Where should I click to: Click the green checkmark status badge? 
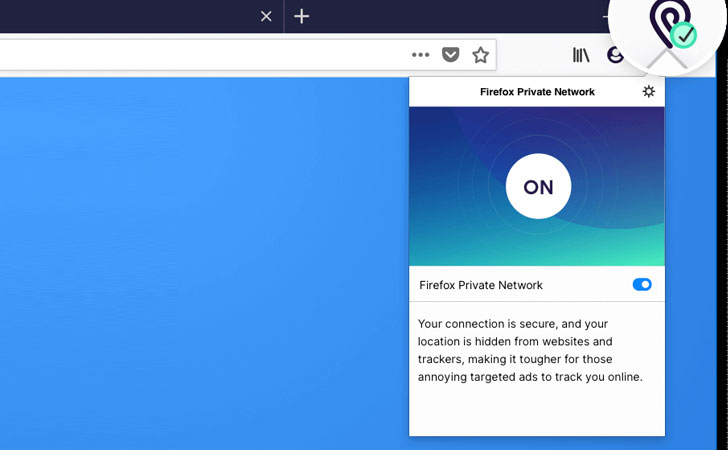pyautogui.click(x=684, y=36)
